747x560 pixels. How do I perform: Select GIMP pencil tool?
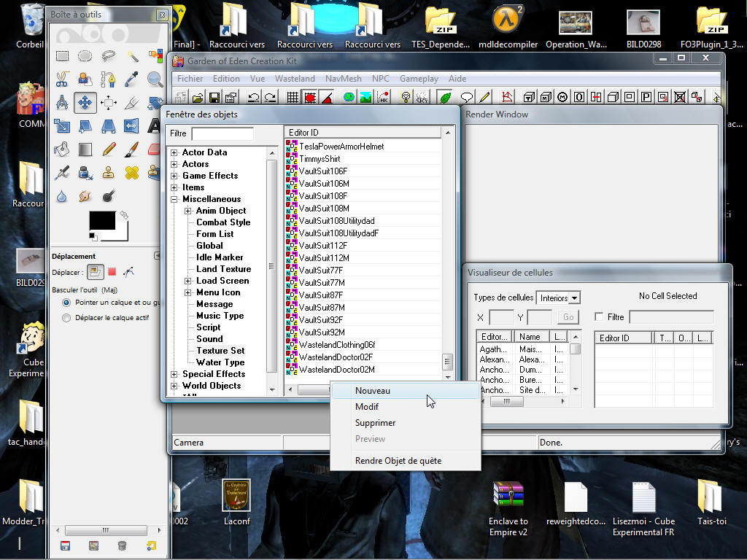pos(109,149)
